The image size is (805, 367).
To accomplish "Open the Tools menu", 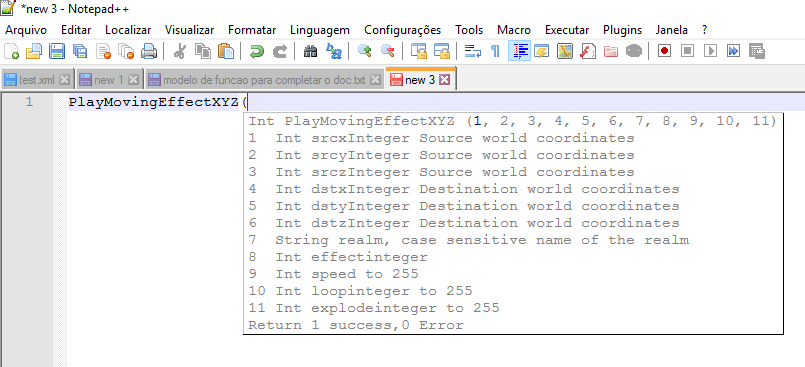I will pos(469,30).
